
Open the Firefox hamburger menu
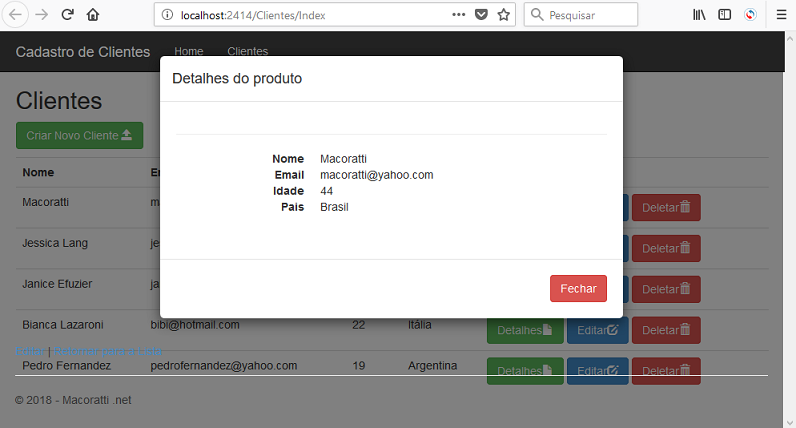(x=781, y=15)
